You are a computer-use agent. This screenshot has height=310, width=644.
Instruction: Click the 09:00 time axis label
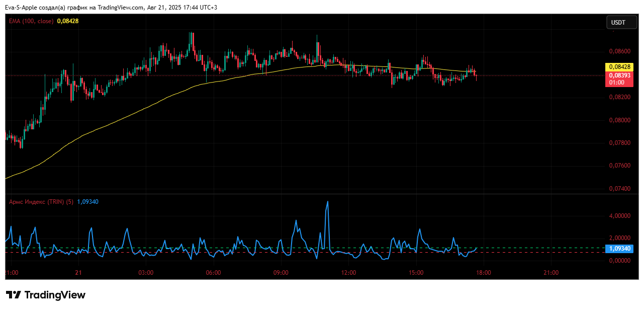point(281,273)
